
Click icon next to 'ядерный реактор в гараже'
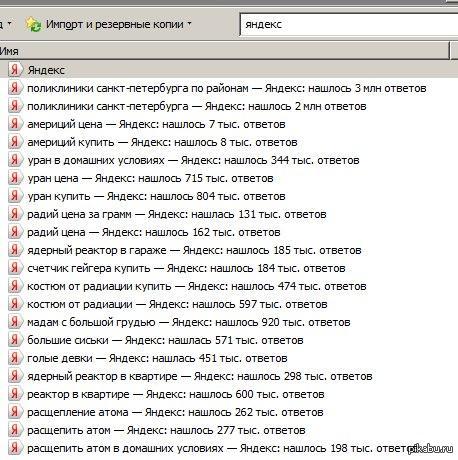point(15,250)
